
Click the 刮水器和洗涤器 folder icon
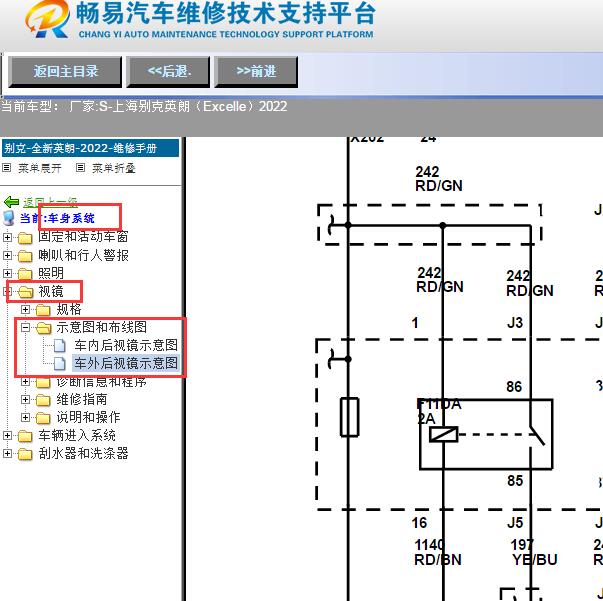(25, 454)
